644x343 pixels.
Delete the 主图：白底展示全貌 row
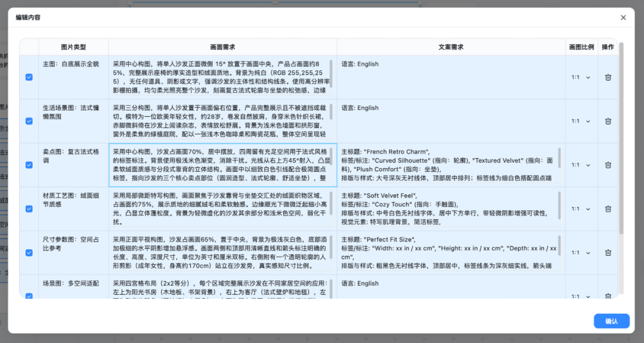point(608,77)
